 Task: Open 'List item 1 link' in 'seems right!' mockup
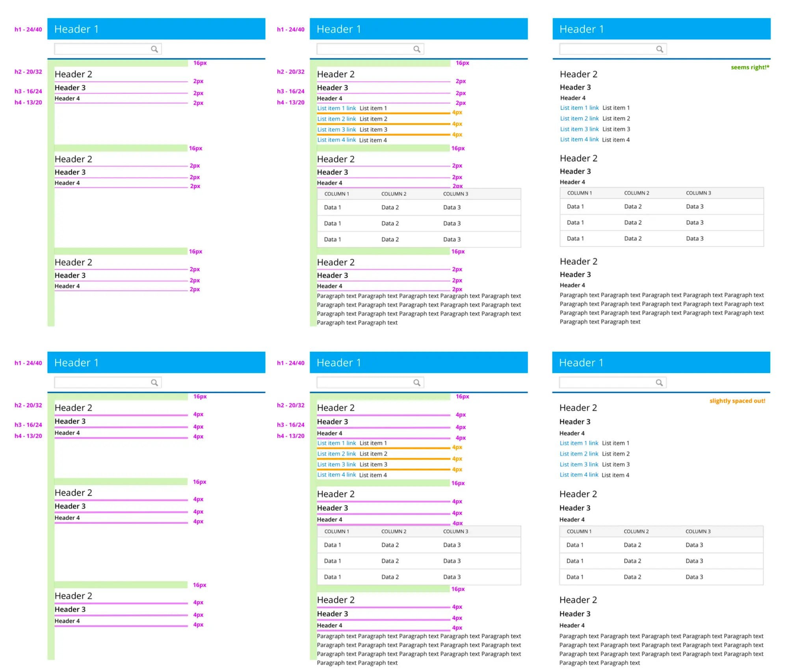point(579,108)
